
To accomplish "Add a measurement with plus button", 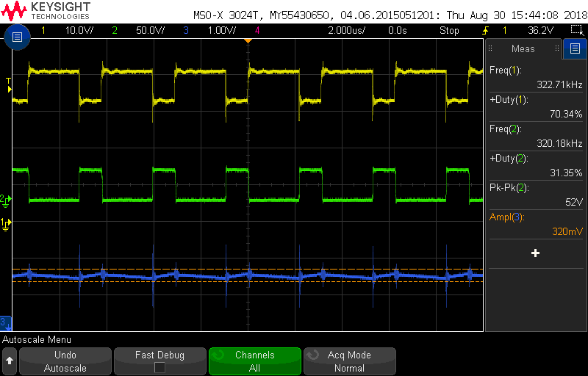I will point(535,253).
